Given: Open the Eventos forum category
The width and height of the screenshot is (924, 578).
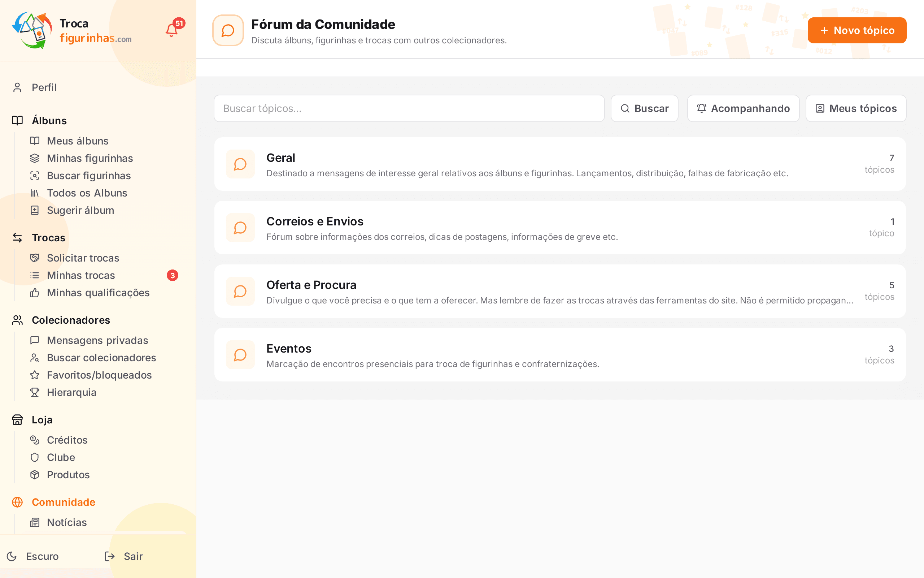Looking at the screenshot, I should click(560, 355).
